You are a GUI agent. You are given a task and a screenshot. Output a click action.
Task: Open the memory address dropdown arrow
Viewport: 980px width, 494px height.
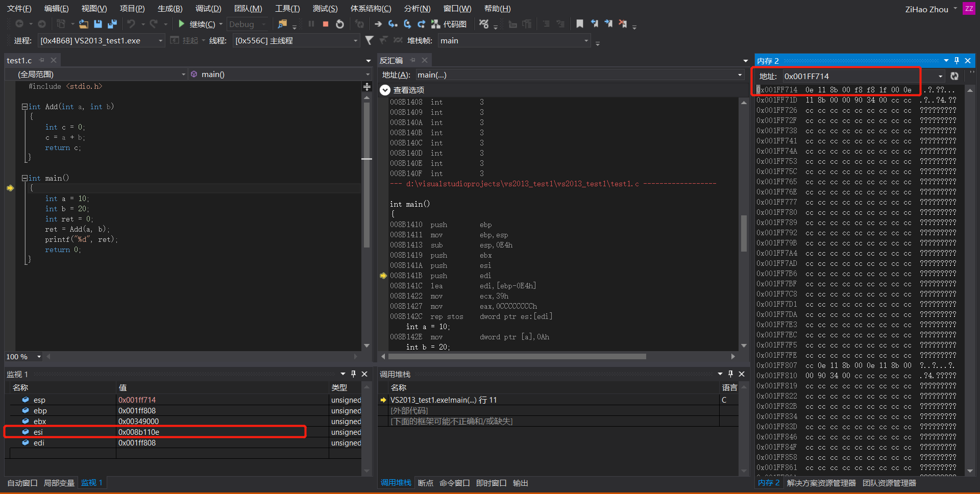[940, 76]
